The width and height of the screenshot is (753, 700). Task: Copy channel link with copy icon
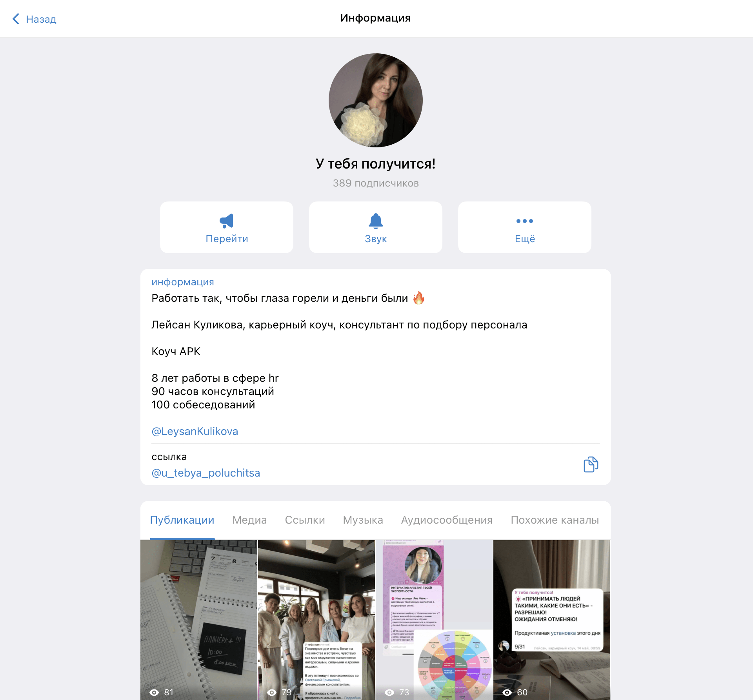[x=590, y=464]
